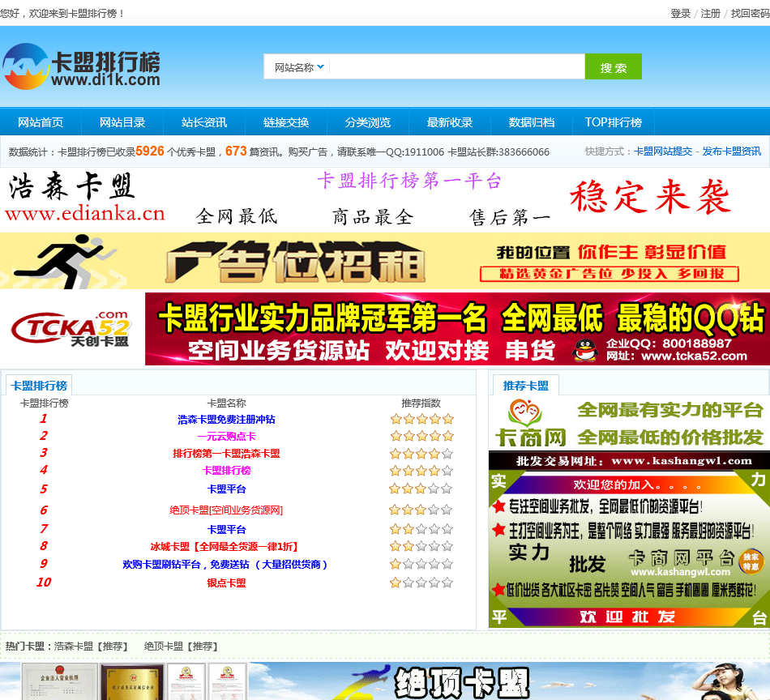The width and height of the screenshot is (770, 700).
Task: Open 网站目录 in navigation bar
Action: (122, 122)
